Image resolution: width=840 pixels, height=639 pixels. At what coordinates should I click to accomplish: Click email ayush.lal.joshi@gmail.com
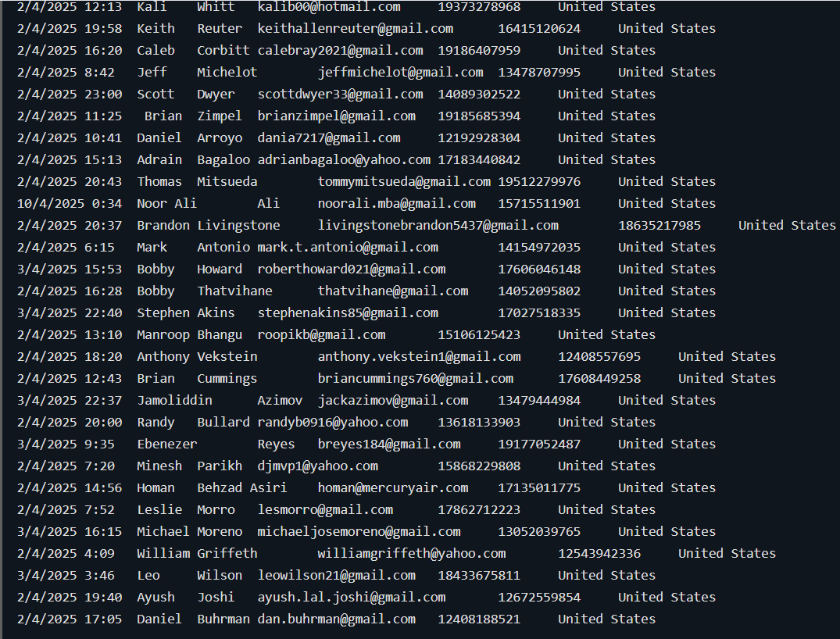(x=352, y=598)
